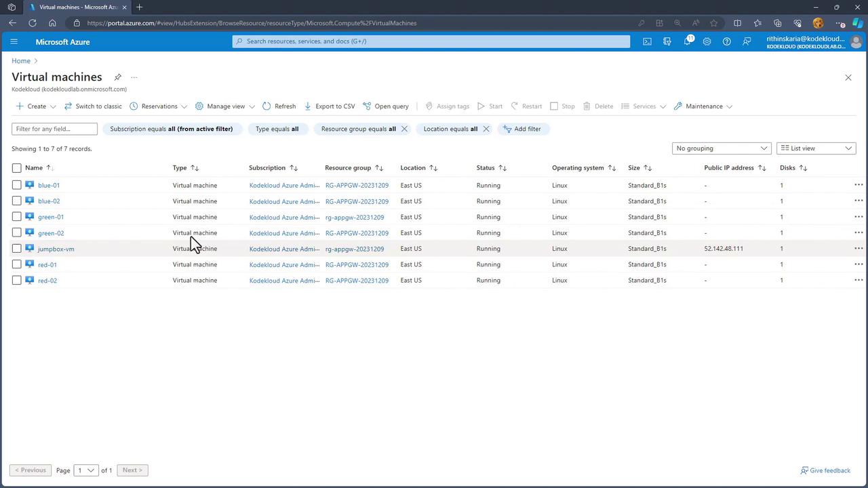
Task: Click the Filter for any field box
Action: click(x=54, y=129)
